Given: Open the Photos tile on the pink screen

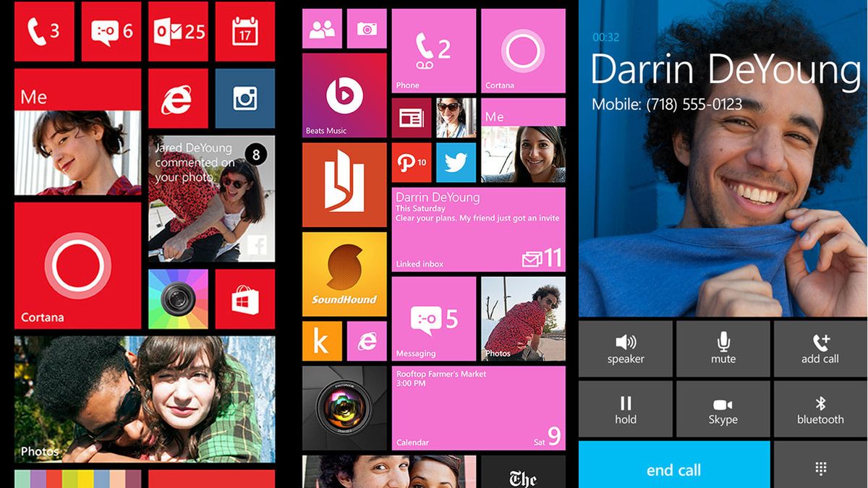Looking at the screenshot, I should coord(523,319).
